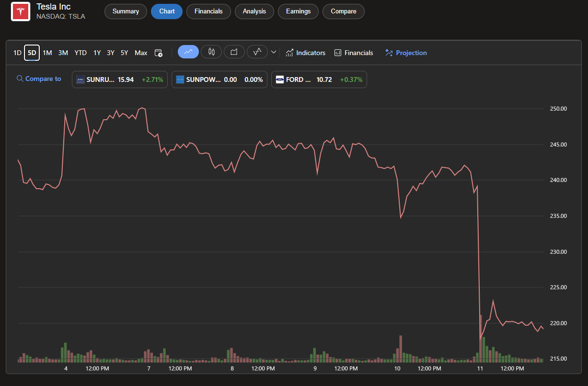Click SUNPOW's 0.00% change value
The image size is (588, 386).
[x=254, y=79]
